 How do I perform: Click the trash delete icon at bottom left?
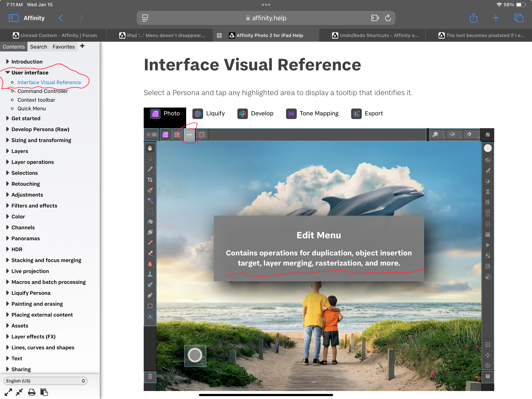click(x=150, y=376)
